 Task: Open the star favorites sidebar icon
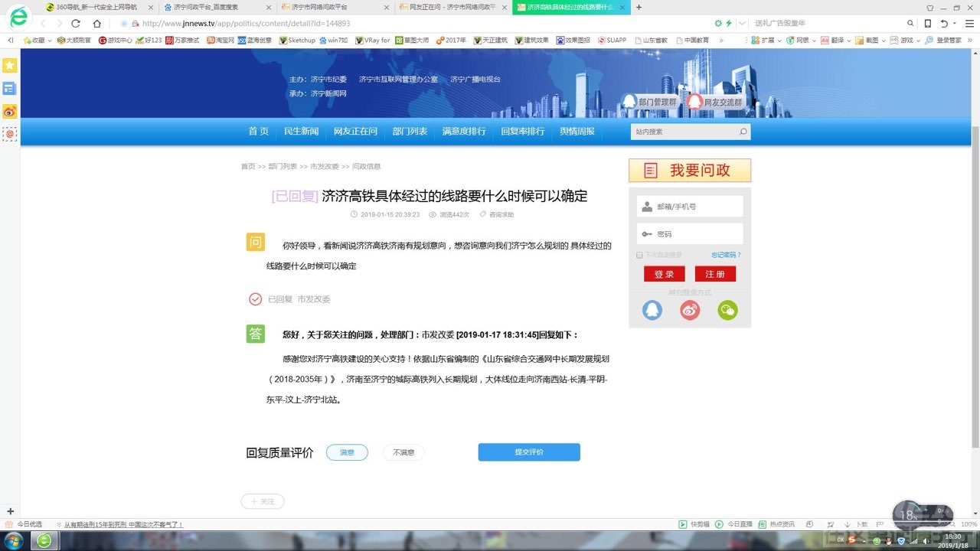click(x=10, y=66)
